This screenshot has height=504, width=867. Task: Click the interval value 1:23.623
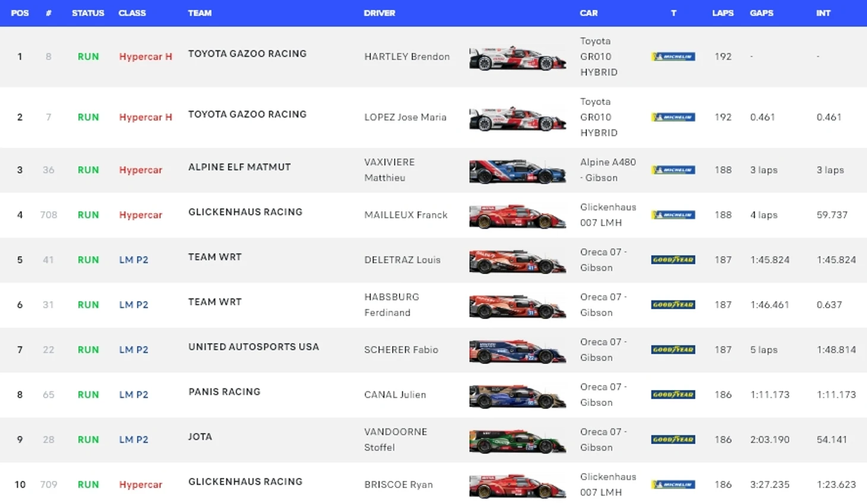[x=836, y=484]
